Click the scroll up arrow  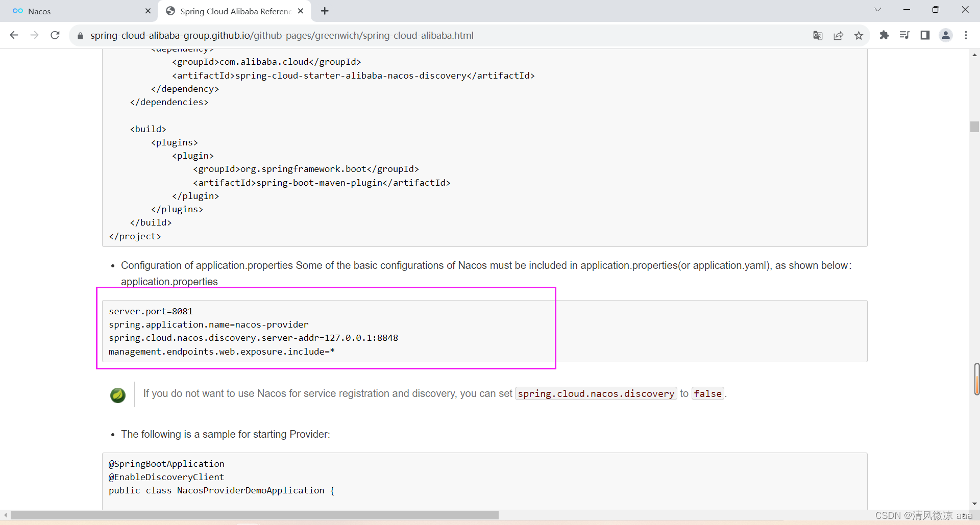click(974, 55)
